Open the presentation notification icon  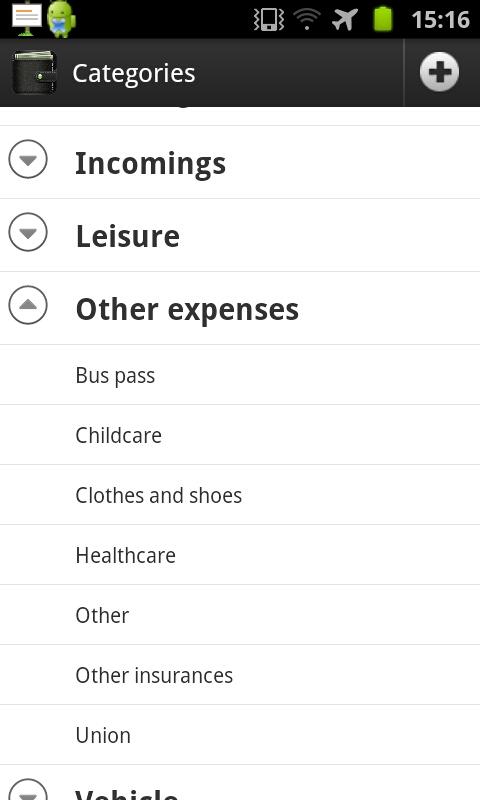point(26,18)
